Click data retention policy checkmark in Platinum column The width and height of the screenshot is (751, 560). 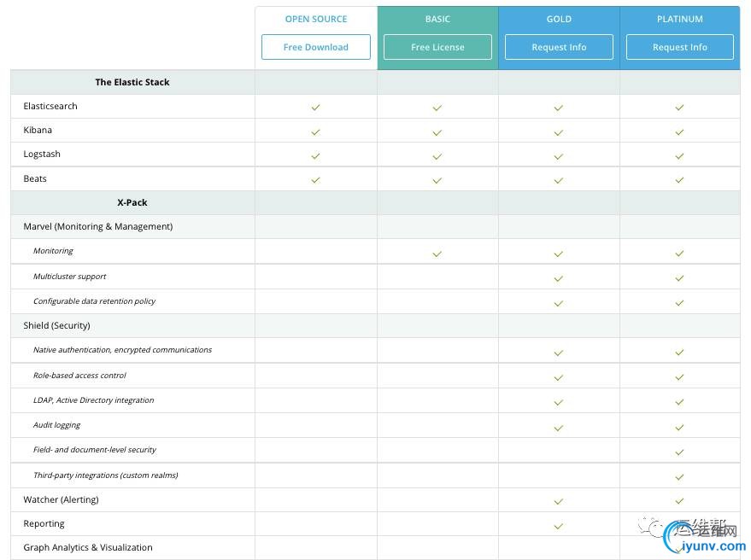coord(679,302)
